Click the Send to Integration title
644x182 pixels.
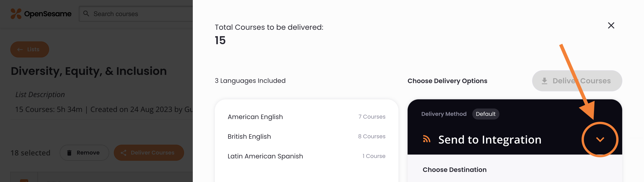[x=490, y=139]
